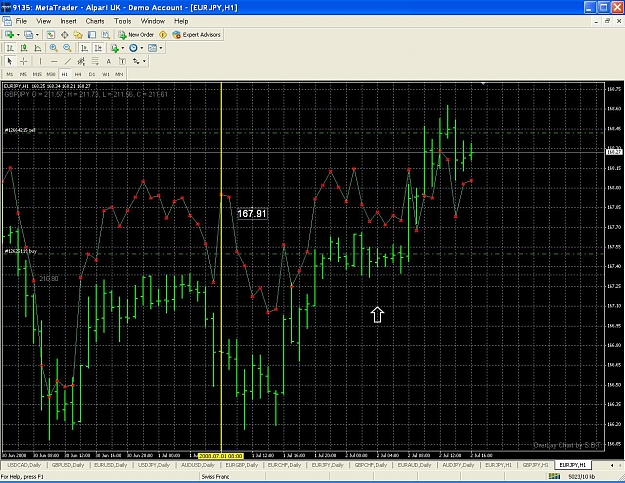
Task: Select the horizontal line drawing tool
Action: (x=54, y=61)
